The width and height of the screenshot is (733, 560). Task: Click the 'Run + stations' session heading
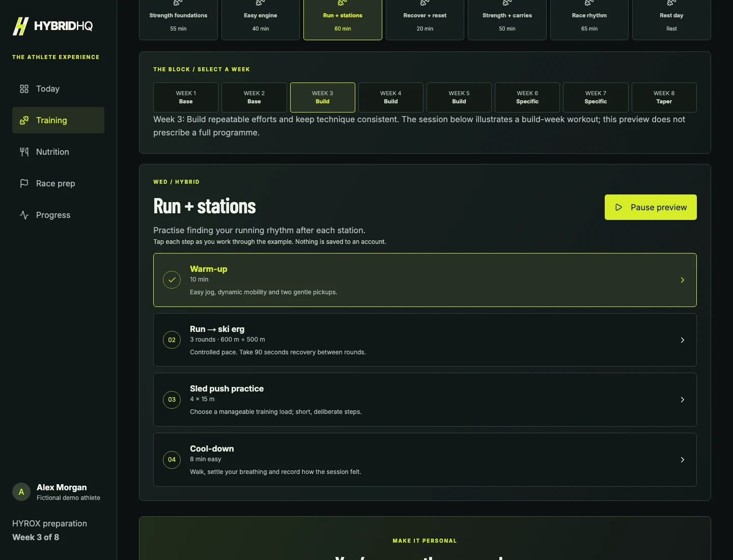(x=205, y=206)
